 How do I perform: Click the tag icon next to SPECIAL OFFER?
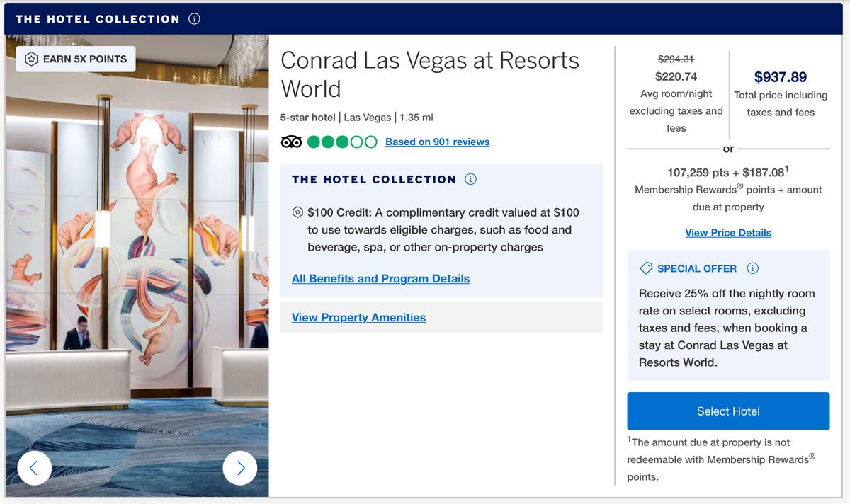click(645, 268)
